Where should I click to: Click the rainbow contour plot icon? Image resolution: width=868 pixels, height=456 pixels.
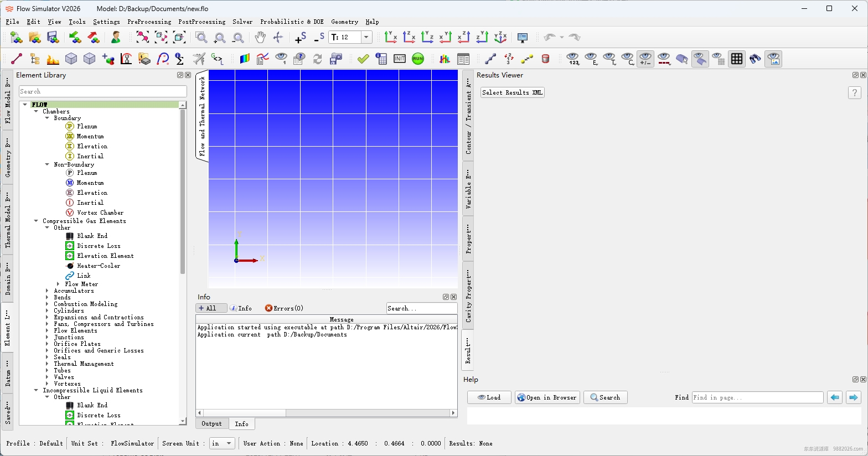coord(245,59)
